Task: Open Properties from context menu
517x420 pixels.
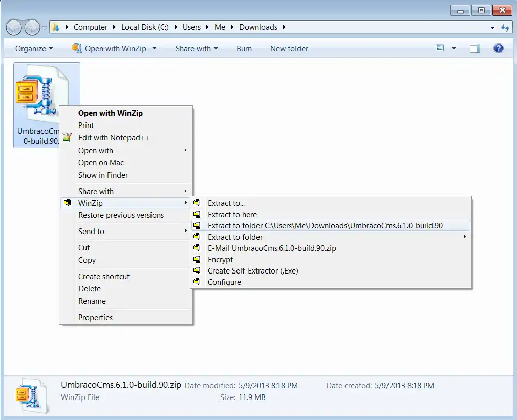Action: click(126, 317)
